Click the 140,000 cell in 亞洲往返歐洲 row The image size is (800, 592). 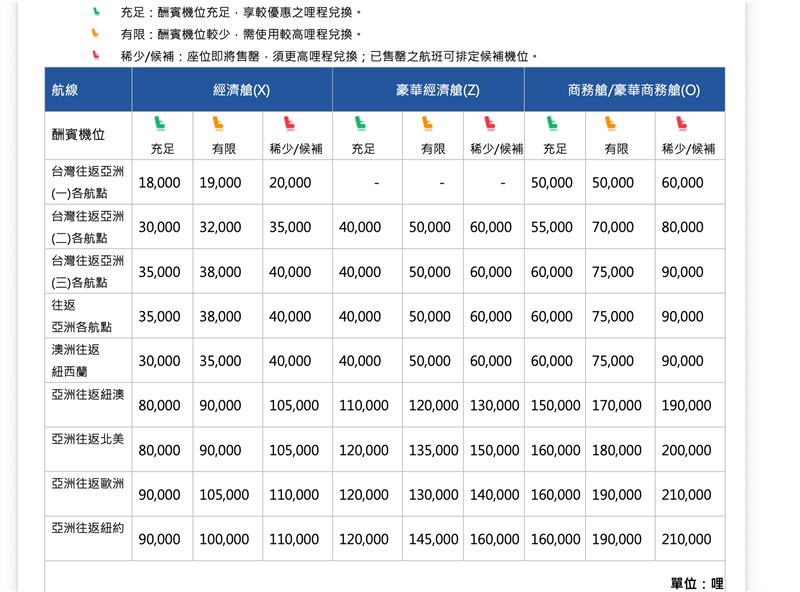[x=494, y=495]
